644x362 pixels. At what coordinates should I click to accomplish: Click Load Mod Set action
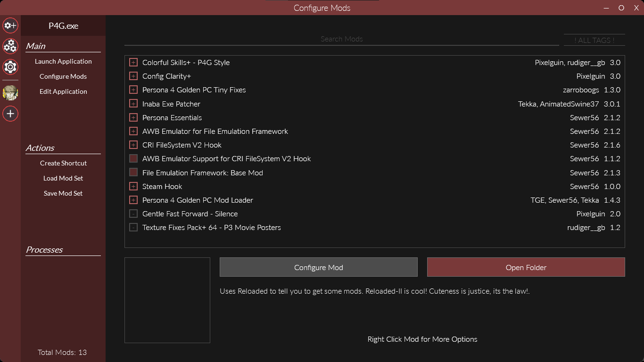click(x=63, y=178)
